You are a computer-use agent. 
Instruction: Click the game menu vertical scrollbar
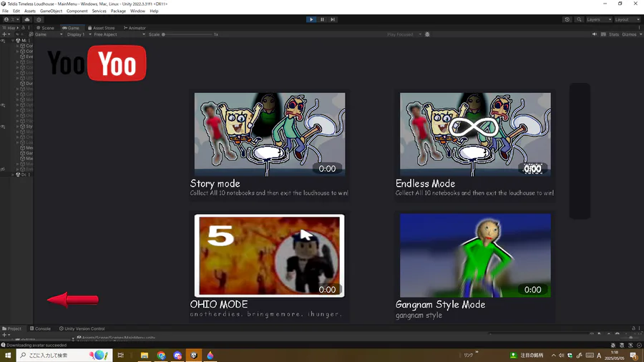[580, 151]
